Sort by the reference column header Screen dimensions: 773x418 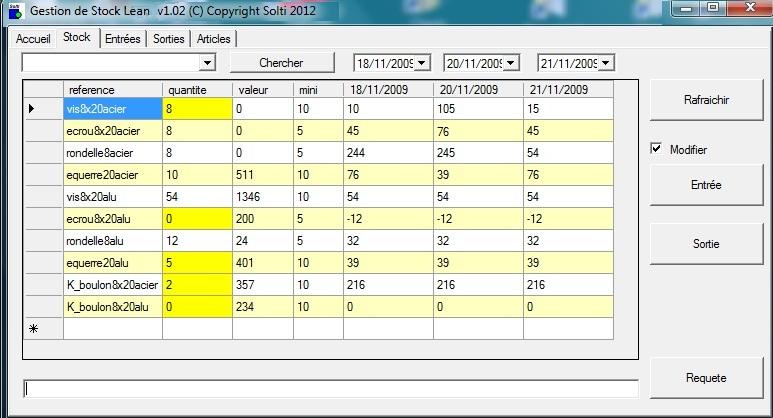pyautogui.click(x=113, y=90)
